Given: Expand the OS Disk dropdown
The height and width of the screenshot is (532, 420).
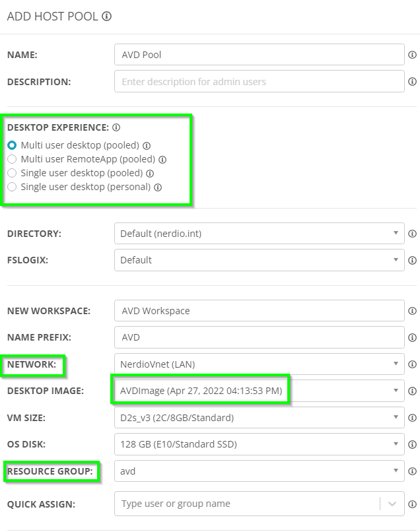Looking at the screenshot, I should [260, 444].
